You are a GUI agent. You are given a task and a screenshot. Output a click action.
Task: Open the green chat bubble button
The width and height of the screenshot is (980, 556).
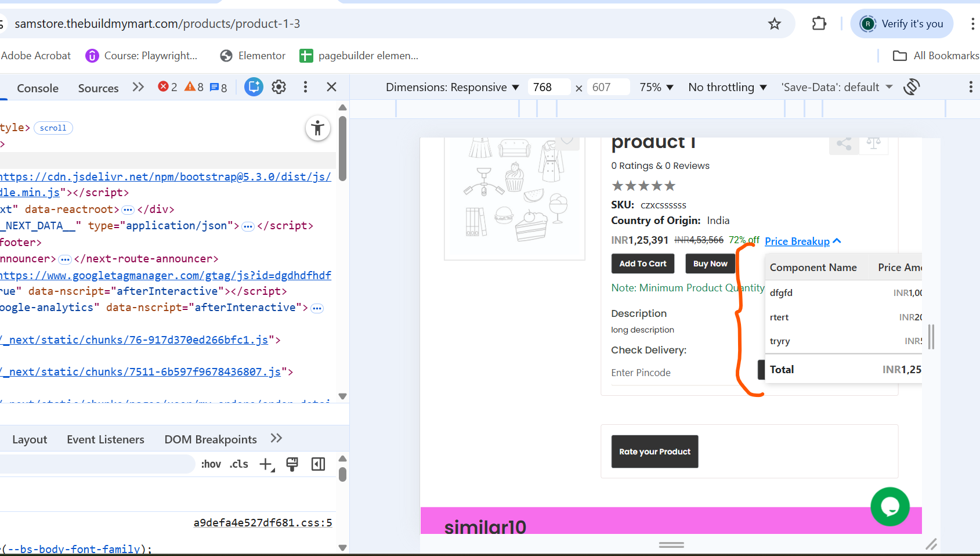[x=890, y=507]
